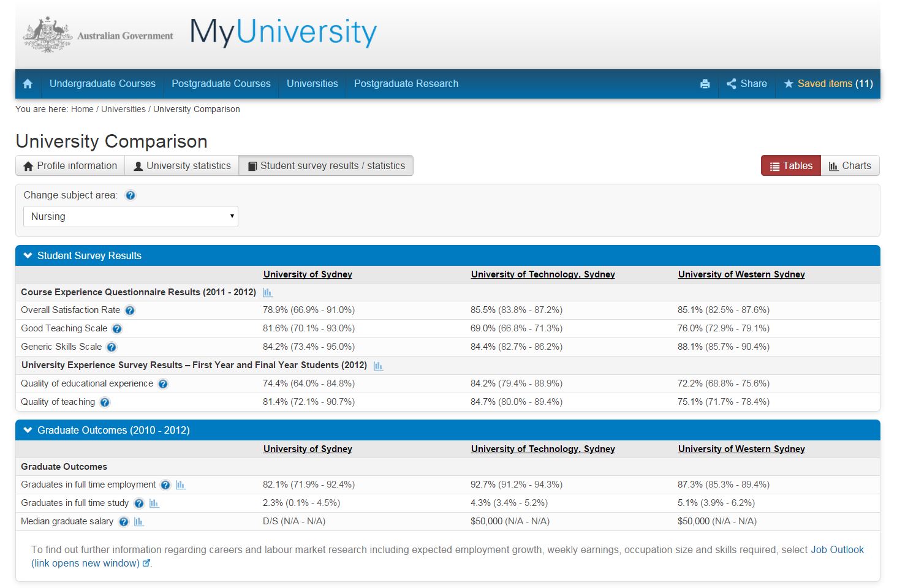Open chart icon for Median graduate salary
This screenshot has height=588, width=897.
point(138,522)
